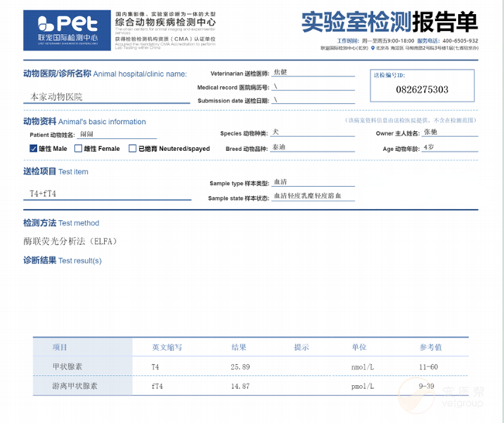Viewport: 504px width, 423px height.
Task: Click the fT4 result value 14.87
Action: pos(241,385)
